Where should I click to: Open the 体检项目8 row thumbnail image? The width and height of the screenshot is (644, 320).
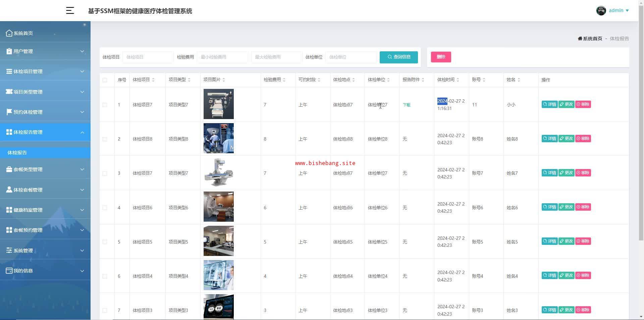click(x=219, y=138)
